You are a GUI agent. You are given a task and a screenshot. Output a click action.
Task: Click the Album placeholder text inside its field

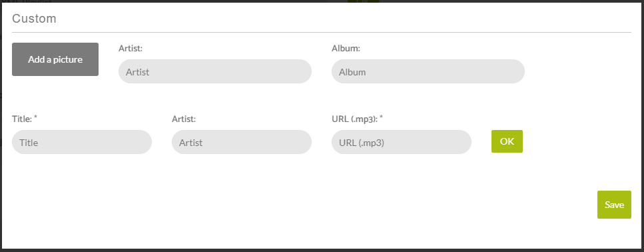pyautogui.click(x=352, y=72)
